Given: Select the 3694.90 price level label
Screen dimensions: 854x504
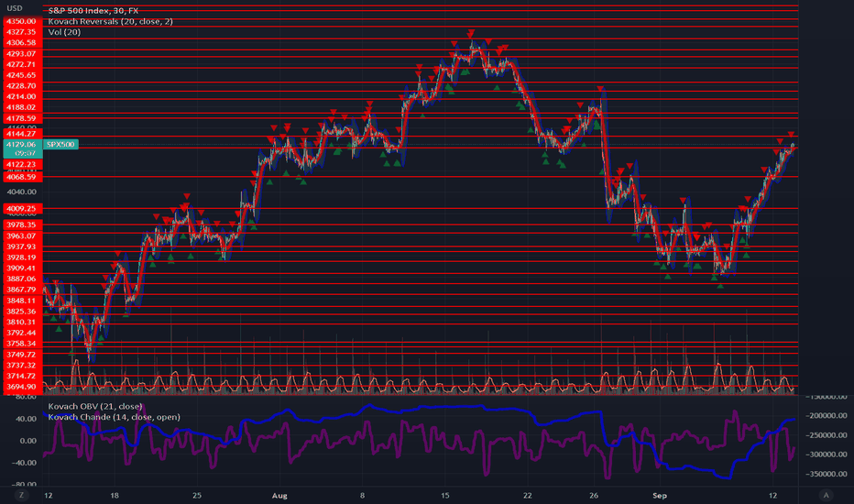Looking at the screenshot, I should coord(22,387).
